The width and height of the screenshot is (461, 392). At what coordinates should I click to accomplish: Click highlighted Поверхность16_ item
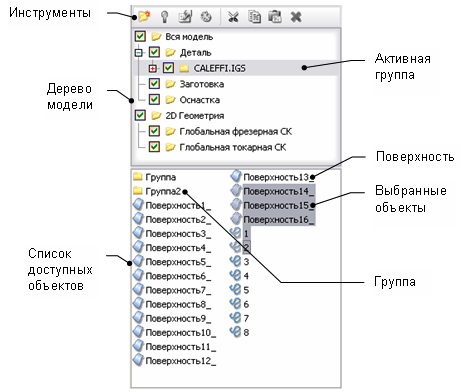[279, 220]
